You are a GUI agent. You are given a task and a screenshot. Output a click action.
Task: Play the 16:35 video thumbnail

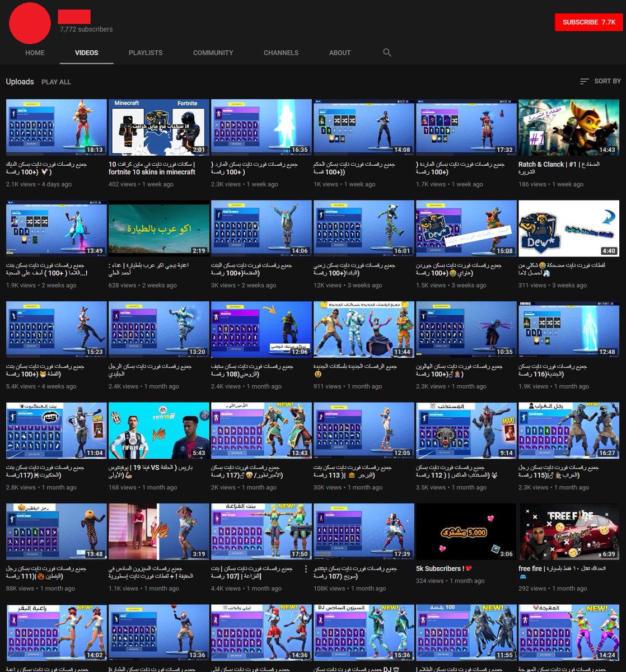(x=261, y=128)
